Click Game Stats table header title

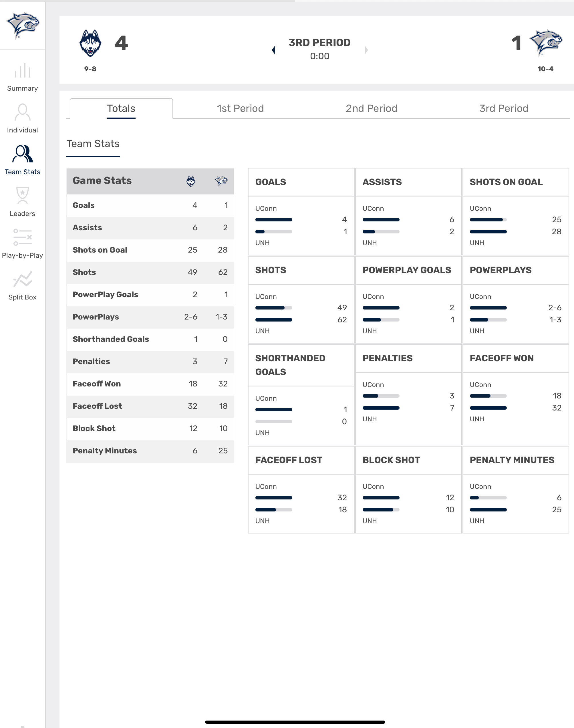102,181
